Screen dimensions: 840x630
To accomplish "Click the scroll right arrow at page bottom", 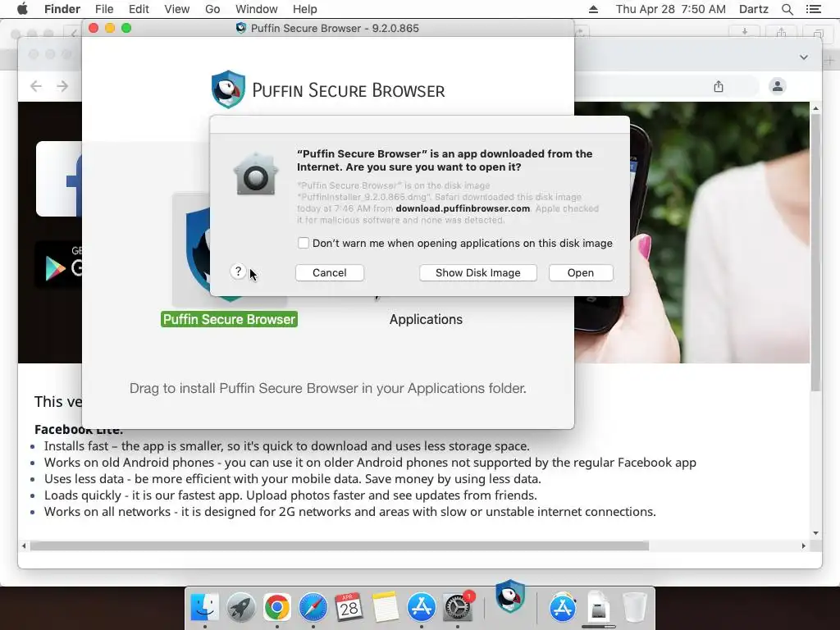I will click(803, 546).
